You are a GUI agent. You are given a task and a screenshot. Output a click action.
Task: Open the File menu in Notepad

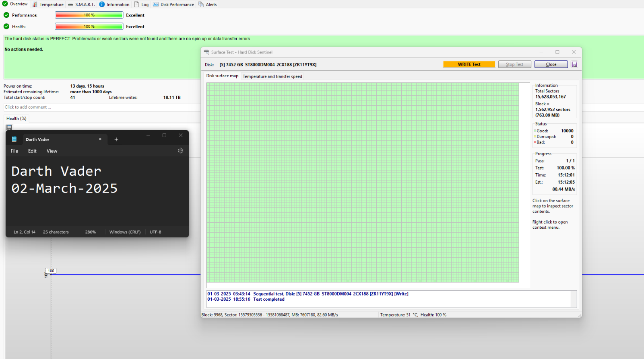coord(14,151)
